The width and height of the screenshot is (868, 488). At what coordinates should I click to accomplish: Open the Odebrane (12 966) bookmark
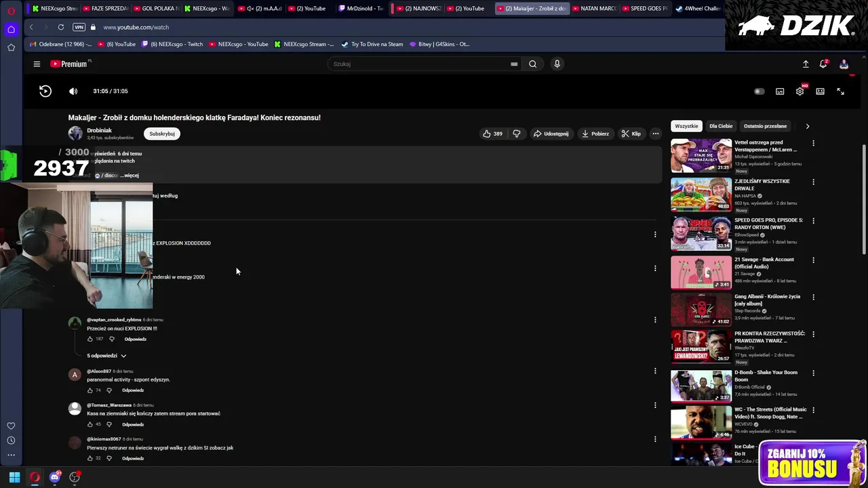point(60,44)
